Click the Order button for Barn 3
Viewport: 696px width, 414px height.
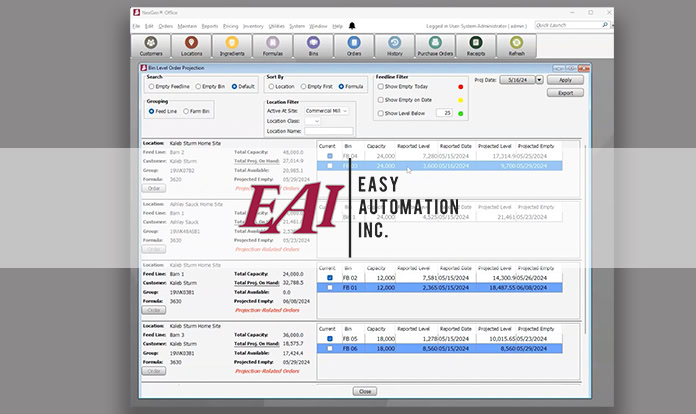(154, 371)
